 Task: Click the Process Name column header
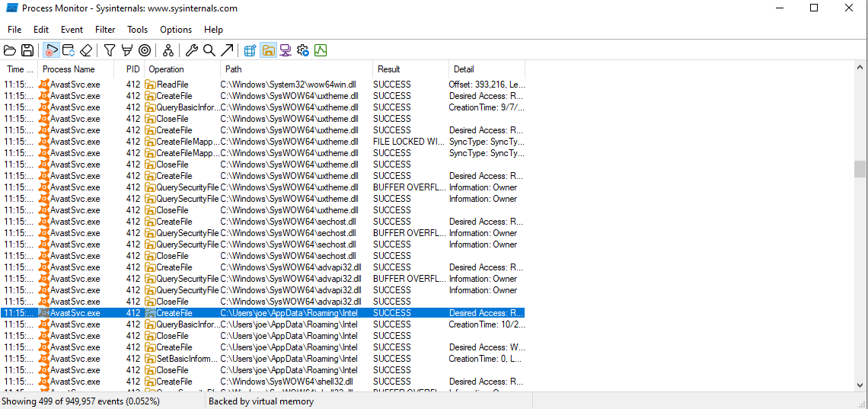[76, 69]
